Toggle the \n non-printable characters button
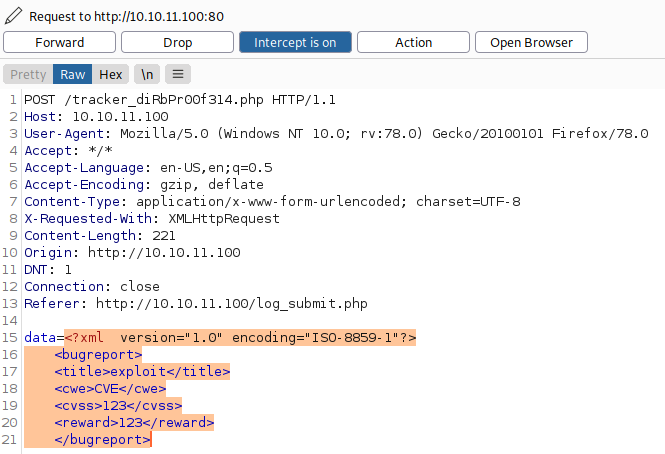The image size is (665, 454). [145, 74]
